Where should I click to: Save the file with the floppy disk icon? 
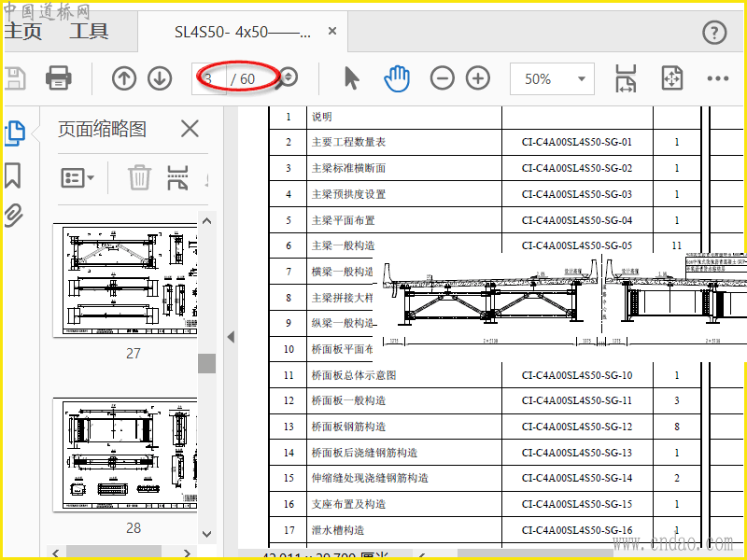tap(14, 78)
